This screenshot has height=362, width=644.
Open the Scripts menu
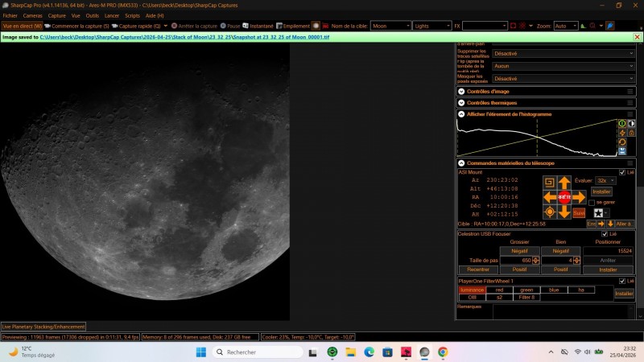(132, 15)
